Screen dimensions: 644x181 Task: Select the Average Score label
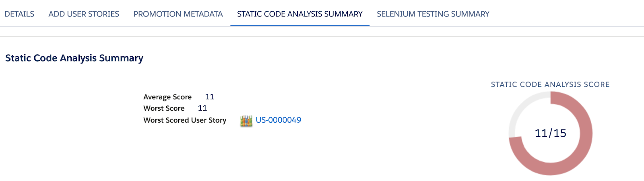tap(167, 97)
